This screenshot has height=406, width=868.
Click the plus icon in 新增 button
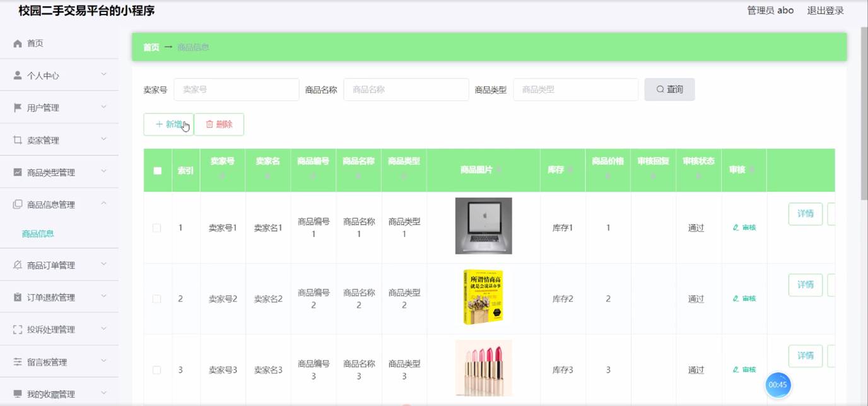[159, 124]
